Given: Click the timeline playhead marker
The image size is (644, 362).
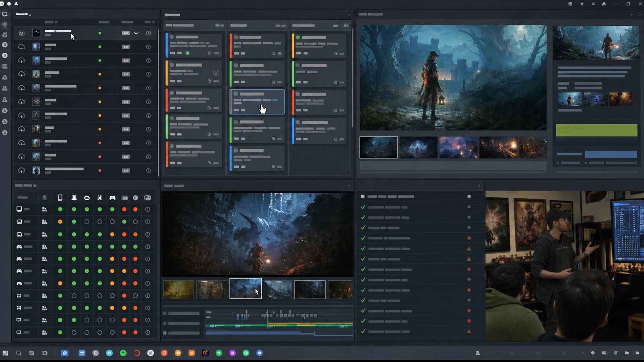Looking at the screenshot, I should pyautogui.click(x=268, y=320).
